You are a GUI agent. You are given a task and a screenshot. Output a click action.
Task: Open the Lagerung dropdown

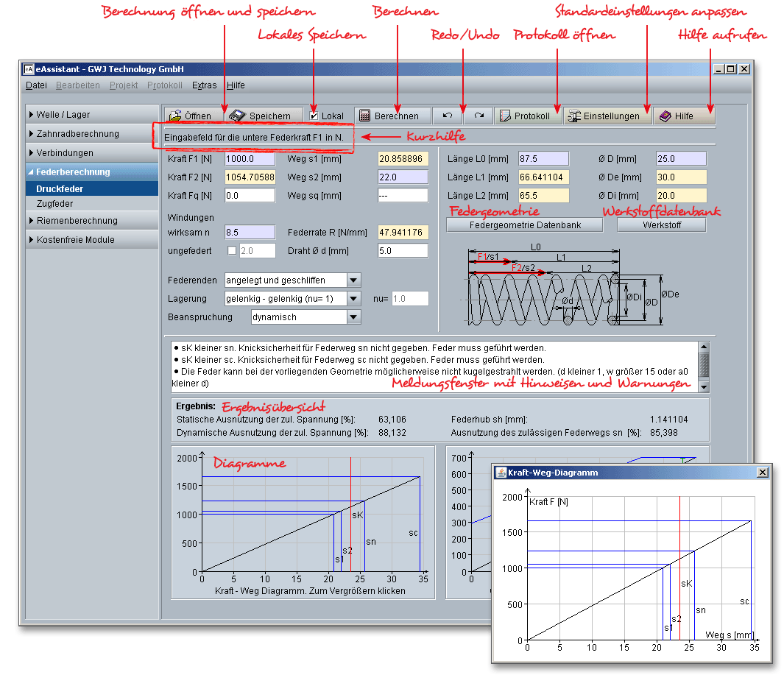353,299
